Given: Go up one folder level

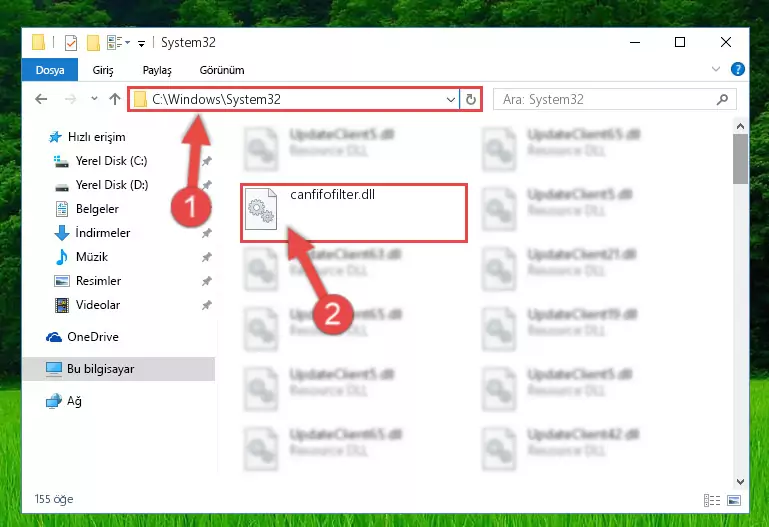Looking at the screenshot, I should (x=115, y=99).
